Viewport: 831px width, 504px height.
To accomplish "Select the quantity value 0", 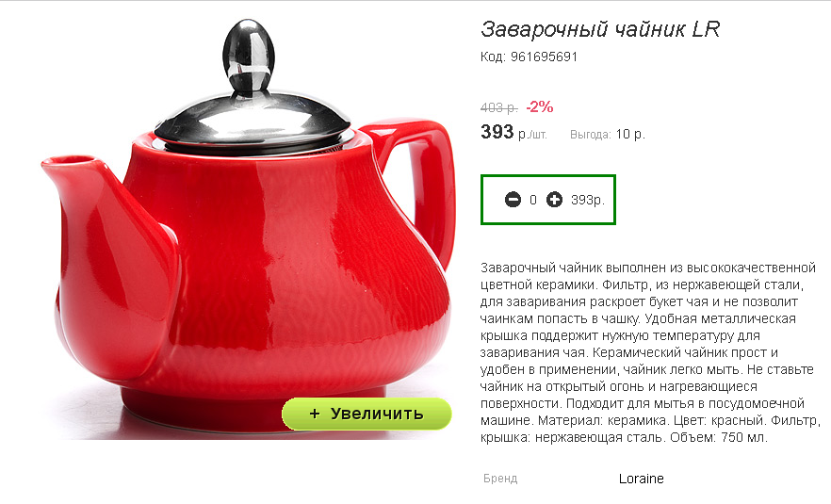I will pos(533,200).
